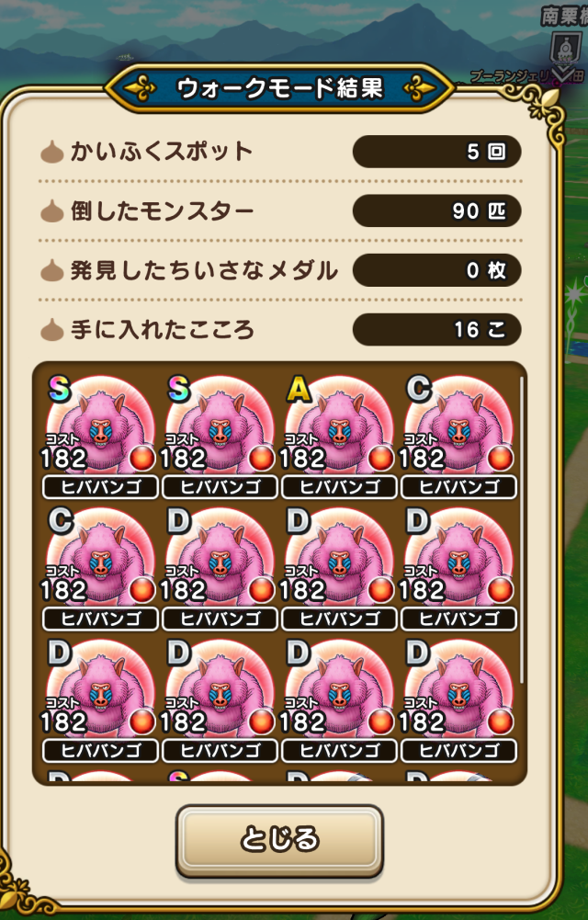Tap the partially visible S-rank heart in the bottom row
Image resolution: width=588 pixels, height=920 pixels.
tap(220, 777)
